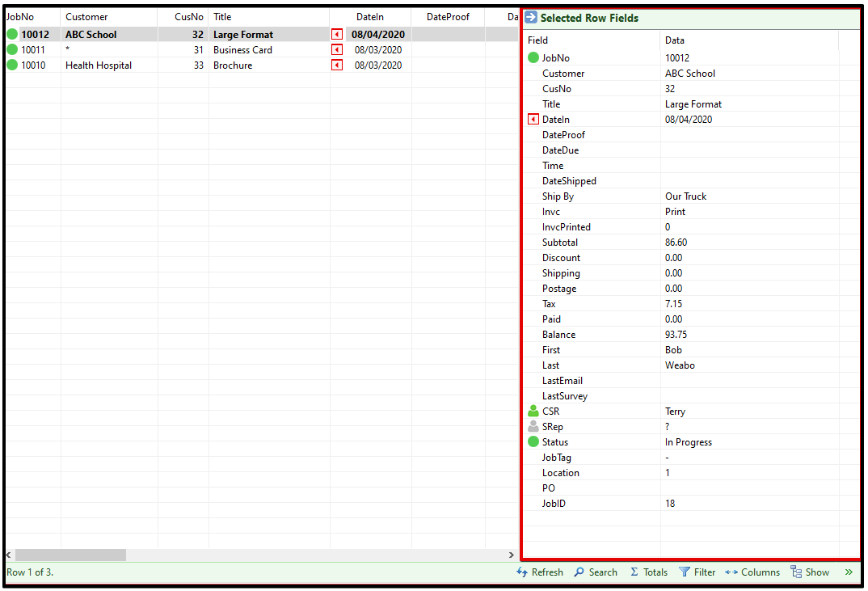Open Search from the bottom toolbar
868x591 pixels.
(596, 572)
